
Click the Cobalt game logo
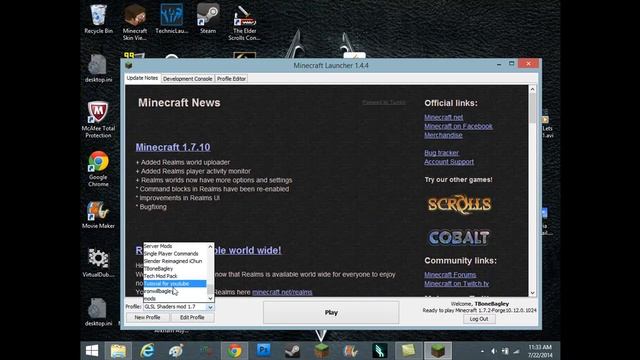tap(458, 237)
